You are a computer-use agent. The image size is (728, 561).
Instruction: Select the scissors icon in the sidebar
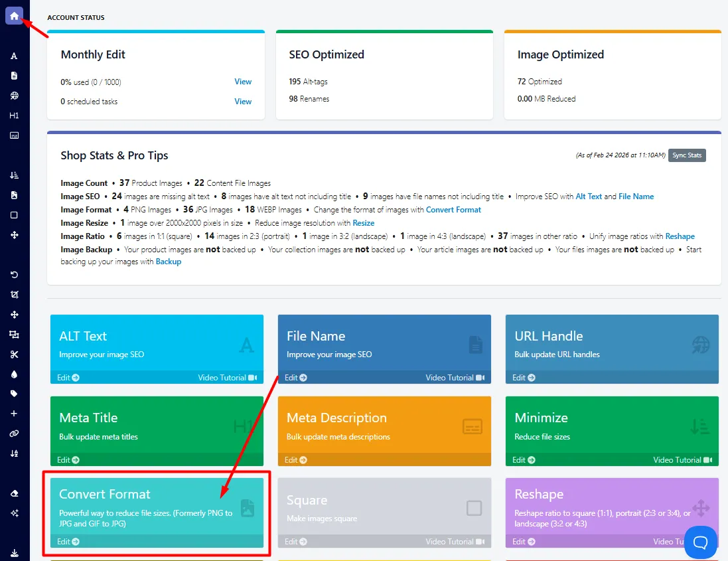pos(14,355)
